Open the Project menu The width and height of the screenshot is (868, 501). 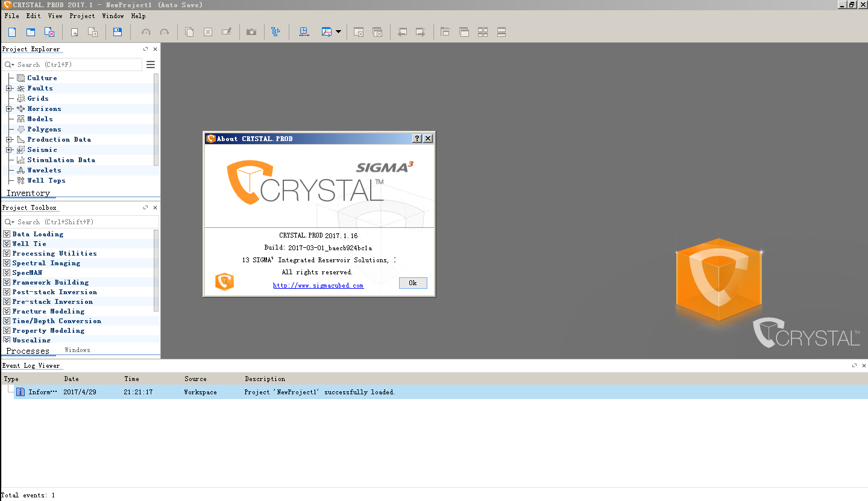82,16
